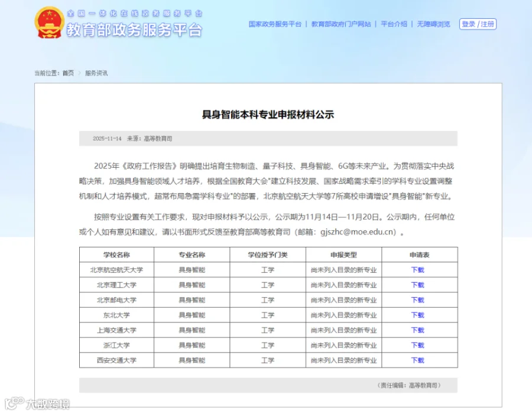532x414 pixels.
Task: Open 教育部政府门户网站 link
Action: point(341,24)
